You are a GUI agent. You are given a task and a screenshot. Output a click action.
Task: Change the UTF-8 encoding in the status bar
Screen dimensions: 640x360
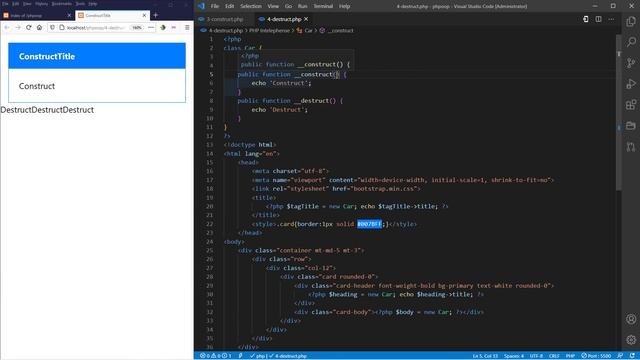coord(536,356)
